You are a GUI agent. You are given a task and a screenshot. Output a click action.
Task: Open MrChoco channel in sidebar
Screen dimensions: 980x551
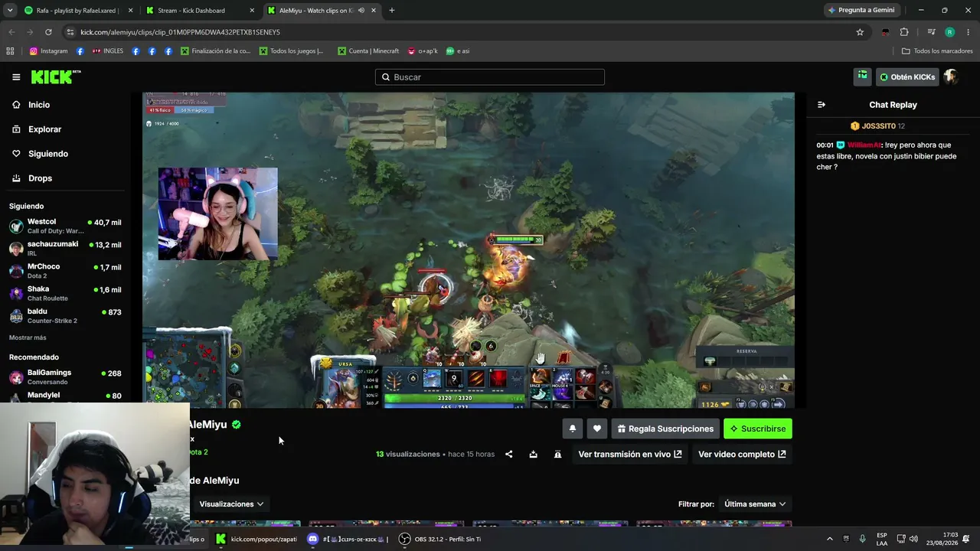tap(65, 271)
